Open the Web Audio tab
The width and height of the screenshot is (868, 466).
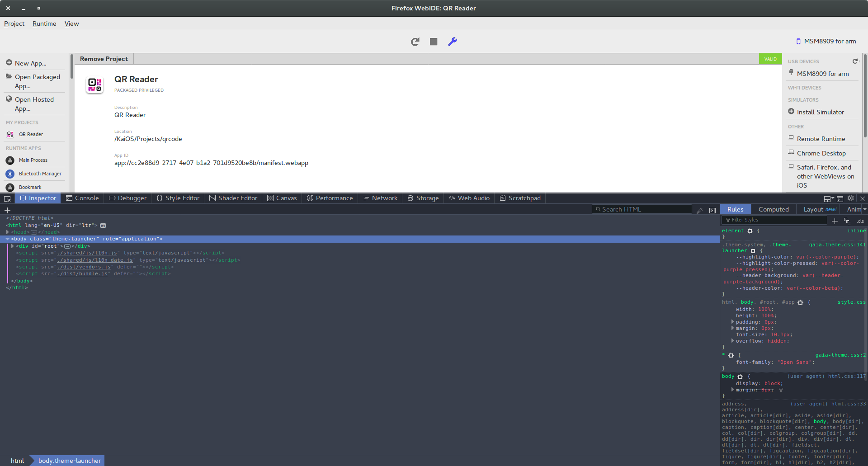[x=469, y=198]
